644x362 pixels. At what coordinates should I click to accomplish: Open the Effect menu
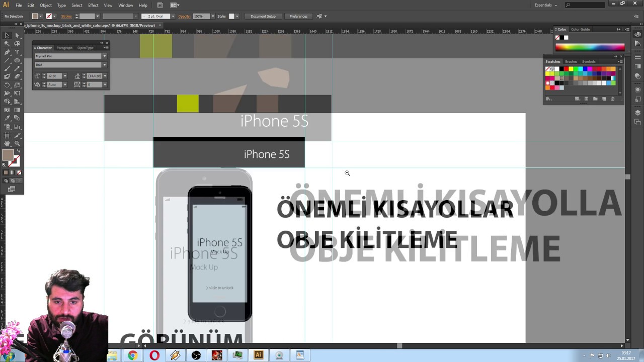coord(93,5)
